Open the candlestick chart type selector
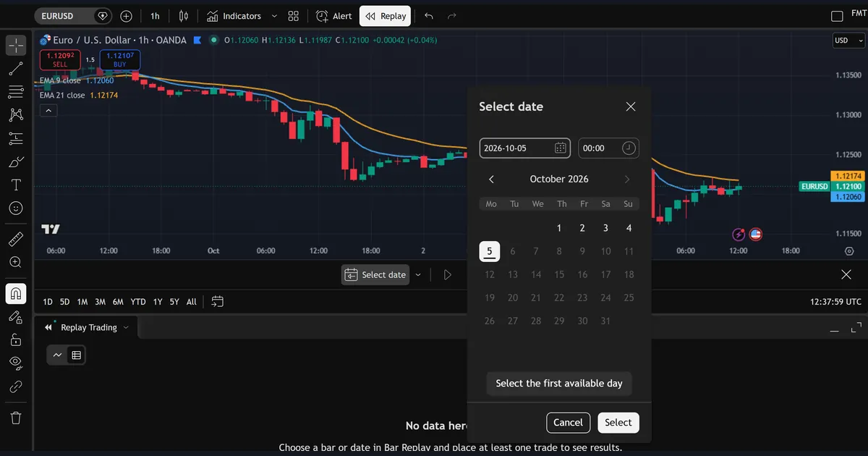868x456 pixels. point(184,16)
